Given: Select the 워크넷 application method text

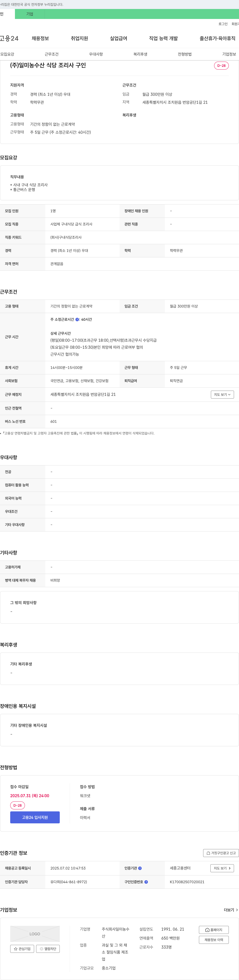Looking at the screenshot, I should pyautogui.click(x=85, y=796).
